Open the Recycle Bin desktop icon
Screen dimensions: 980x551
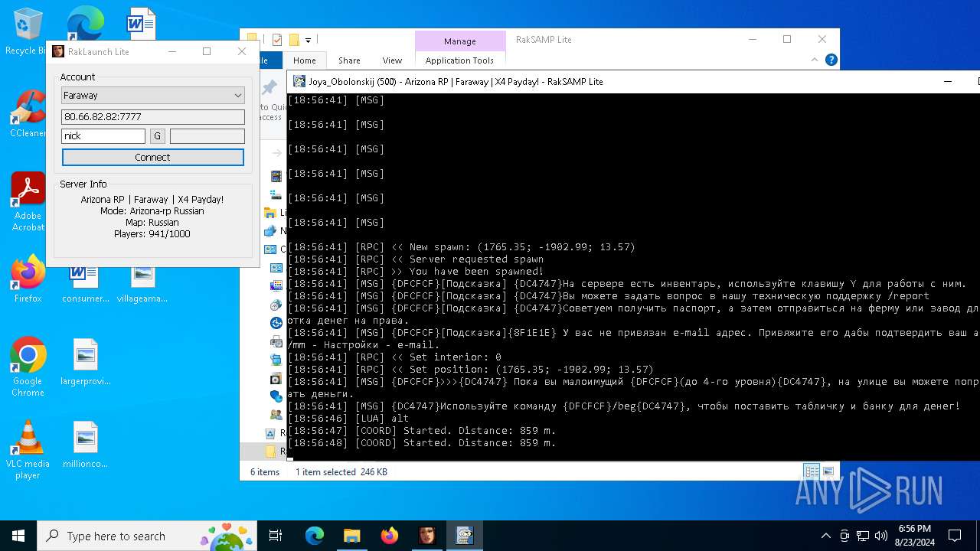pos(28,31)
